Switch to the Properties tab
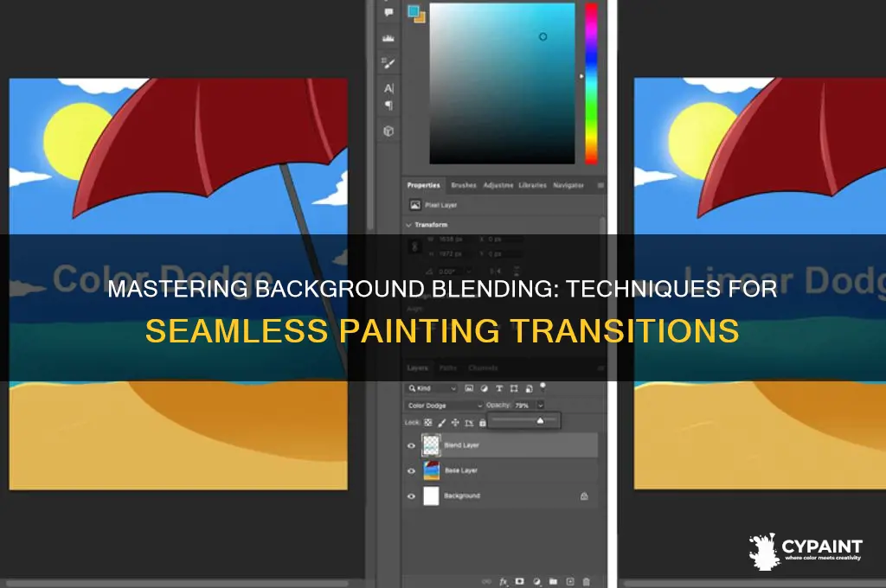The image size is (886, 588). [423, 185]
